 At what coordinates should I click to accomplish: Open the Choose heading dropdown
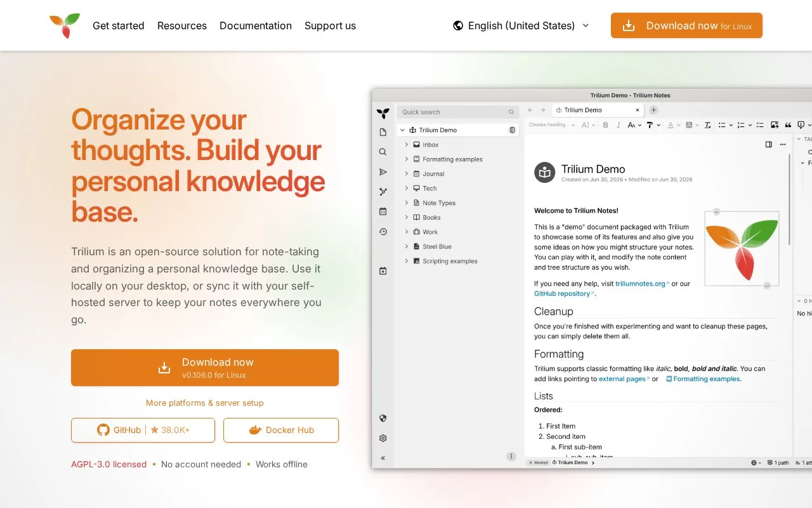coord(552,125)
